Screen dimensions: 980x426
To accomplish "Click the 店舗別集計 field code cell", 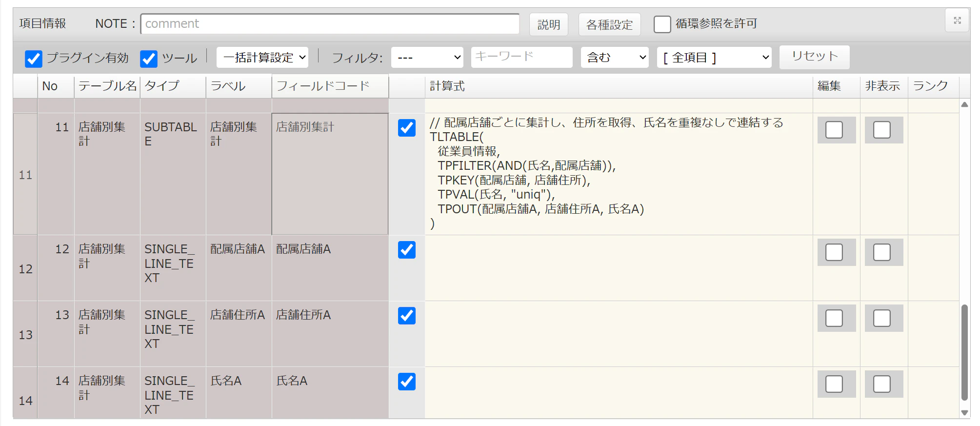I will click(330, 174).
